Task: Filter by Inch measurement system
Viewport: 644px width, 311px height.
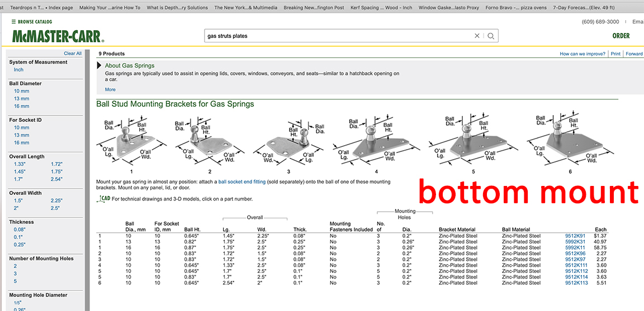Action: click(x=18, y=70)
